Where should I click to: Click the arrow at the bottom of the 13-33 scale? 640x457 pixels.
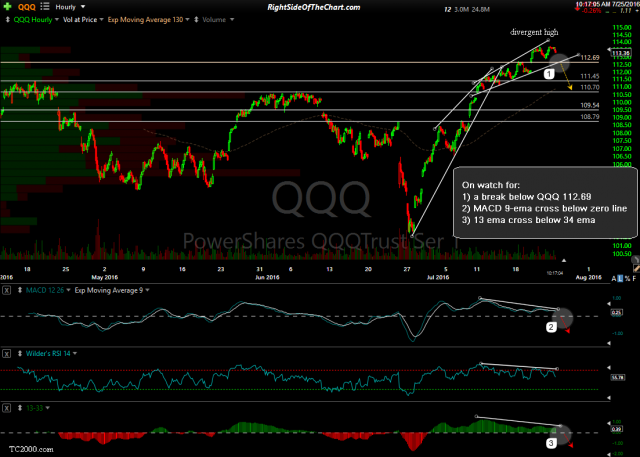coord(609,454)
